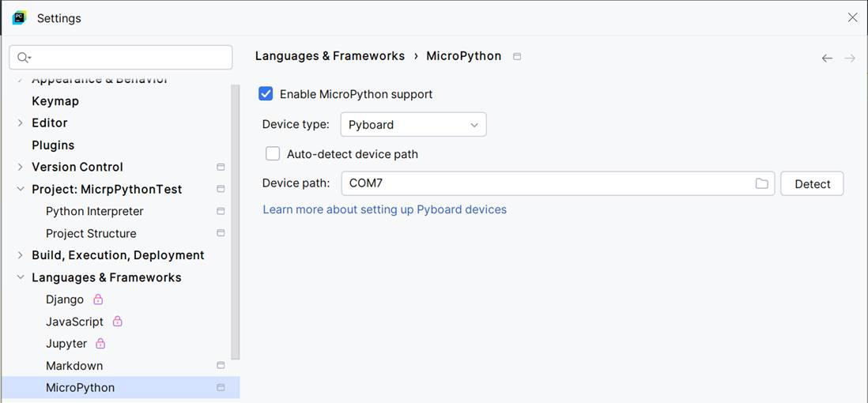Open the Device type dropdown
This screenshot has width=868, height=403.
[x=413, y=125]
